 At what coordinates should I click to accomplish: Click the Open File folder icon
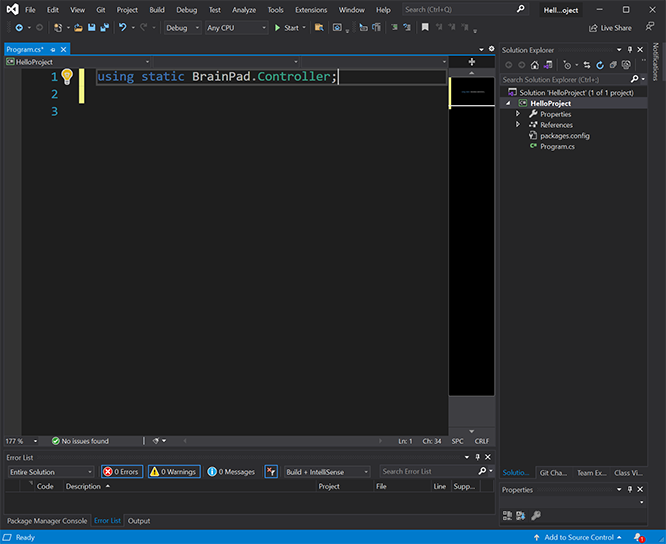pyautogui.click(x=78, y=28)
